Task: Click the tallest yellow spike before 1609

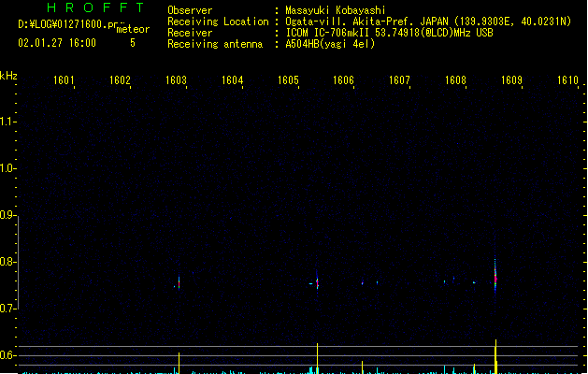Action: 495,357
